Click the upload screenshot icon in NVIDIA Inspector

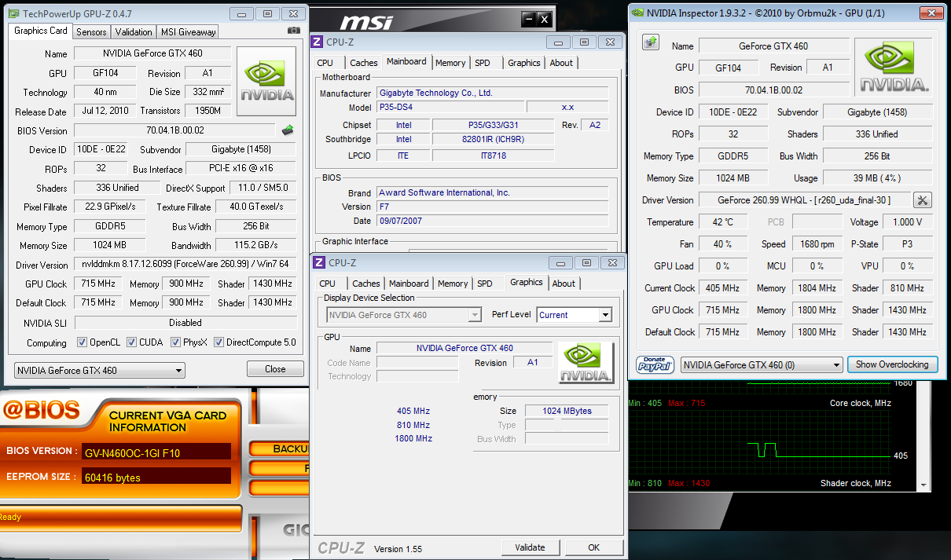pos(650,42)
